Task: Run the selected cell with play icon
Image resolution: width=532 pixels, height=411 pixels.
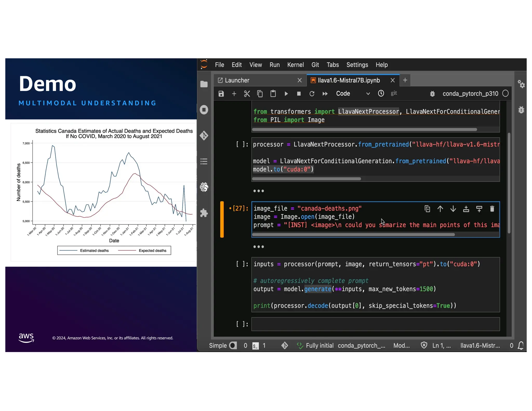Action: pyautogui.click(x=286, y=94)
